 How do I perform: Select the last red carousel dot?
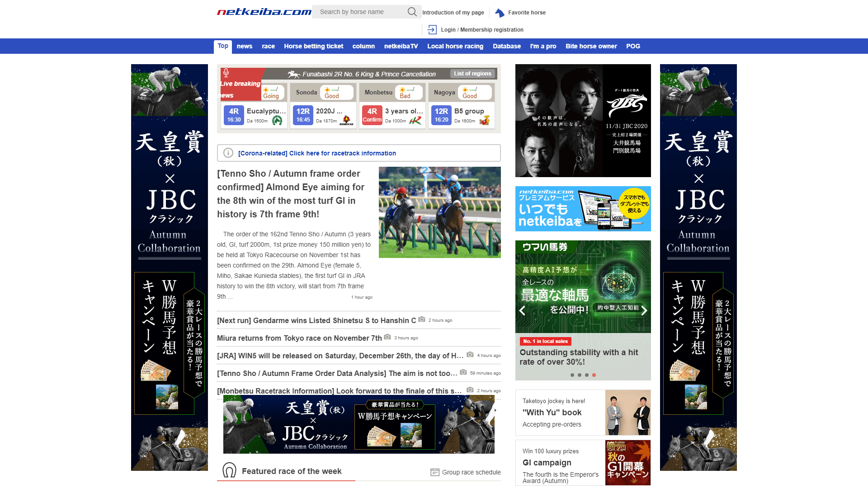pos(594,375)
